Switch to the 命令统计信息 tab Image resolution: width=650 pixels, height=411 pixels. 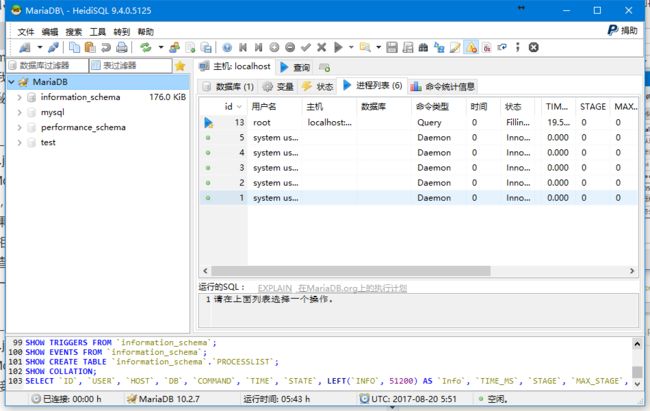pyautogui.click(x=442, y=86)
